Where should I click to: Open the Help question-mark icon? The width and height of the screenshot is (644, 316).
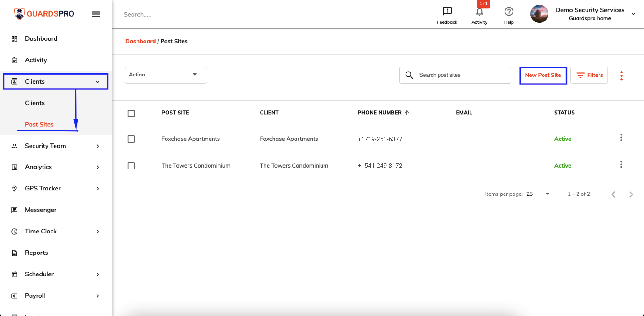coord(509,11)
